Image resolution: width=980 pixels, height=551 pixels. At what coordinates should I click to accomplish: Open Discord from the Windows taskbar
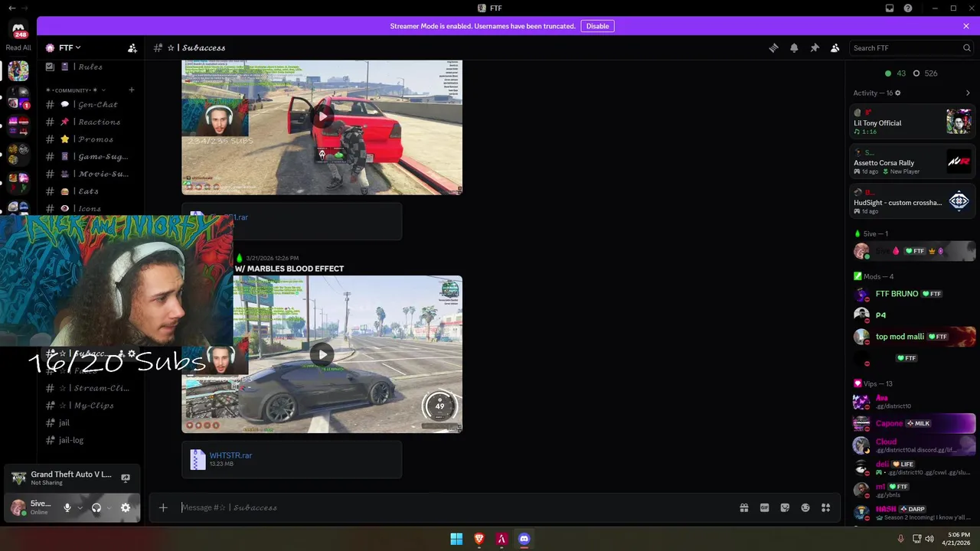[x=524, y=539]
